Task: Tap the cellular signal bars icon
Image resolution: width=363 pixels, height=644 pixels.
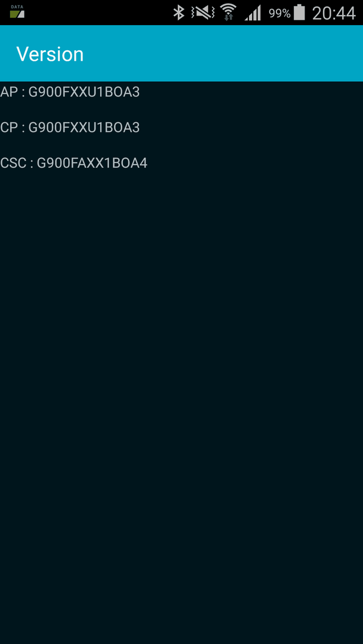Action: point(253,13)
